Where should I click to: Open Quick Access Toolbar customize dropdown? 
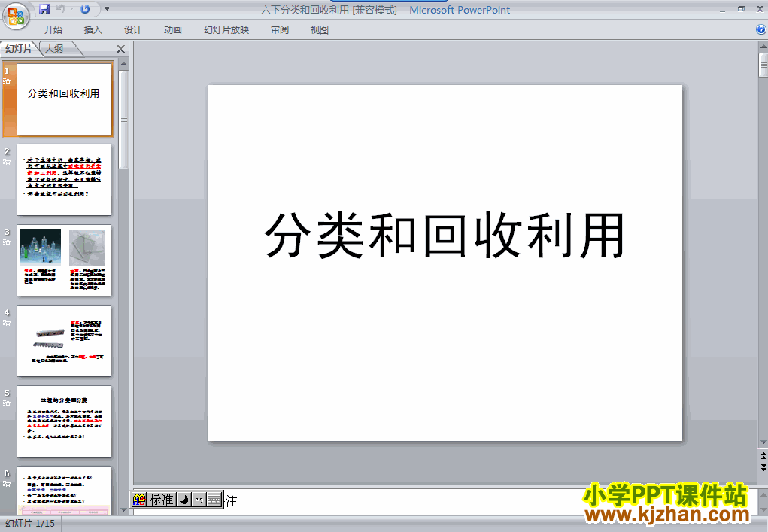108,9
